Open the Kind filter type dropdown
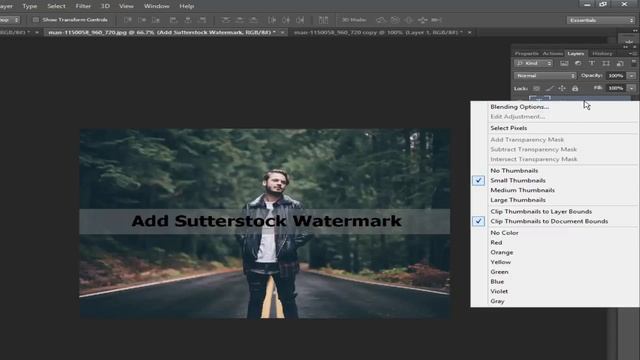This screenshot has width=640, height=360. point(533,63)
